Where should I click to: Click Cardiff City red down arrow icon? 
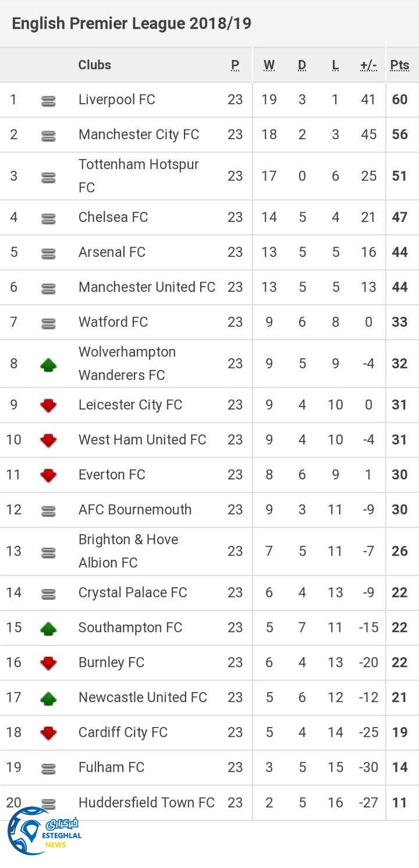coord(48,733)
